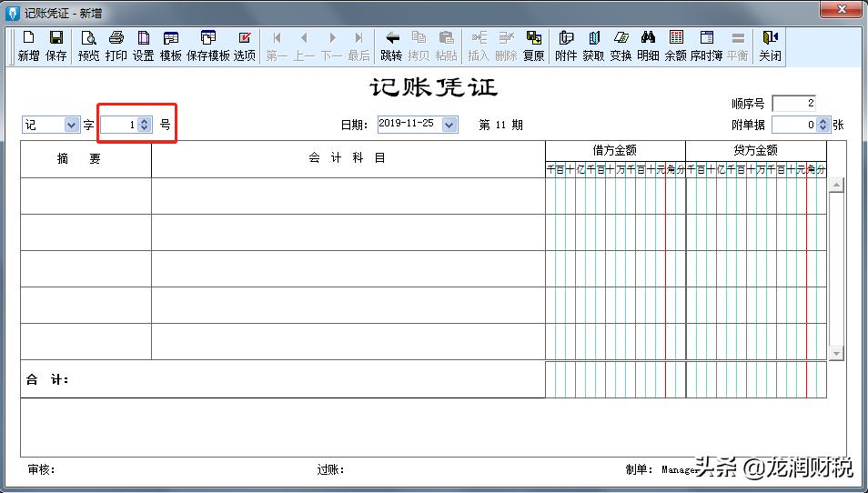The width and height of the screenshot is (868, 493).
Task: Click the 附单据 count field
Action: [795, 125]
